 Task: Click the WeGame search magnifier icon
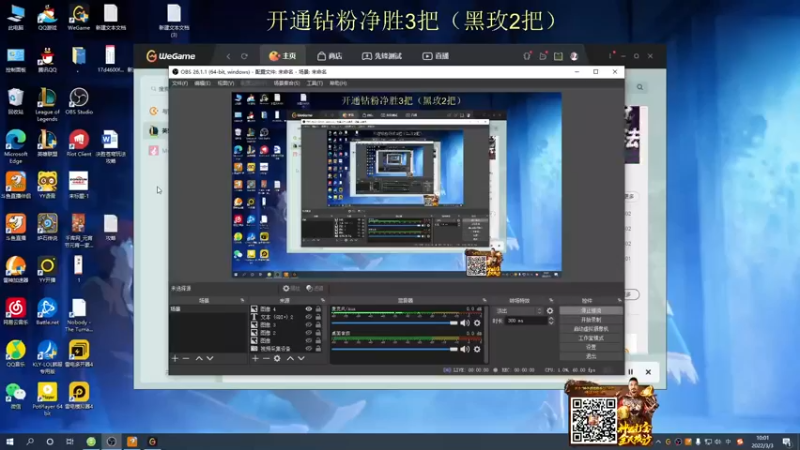(640, 87)
